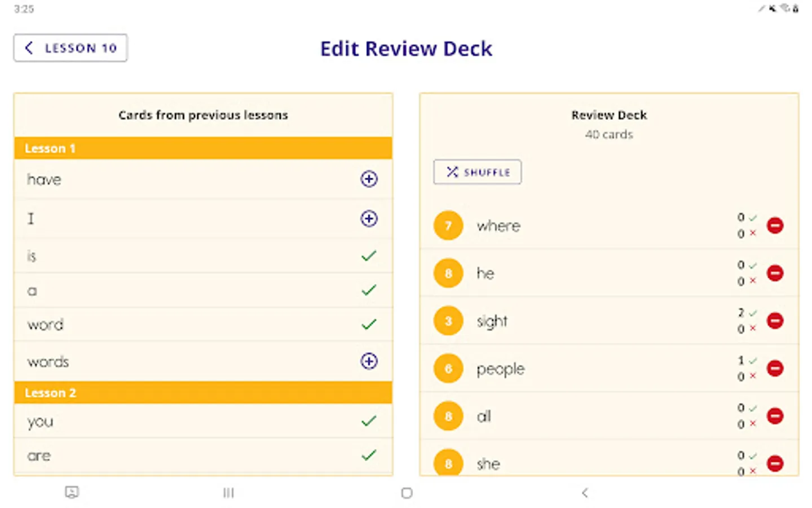
Task: Remove the "all" card from deck
Action: point(775,416)
